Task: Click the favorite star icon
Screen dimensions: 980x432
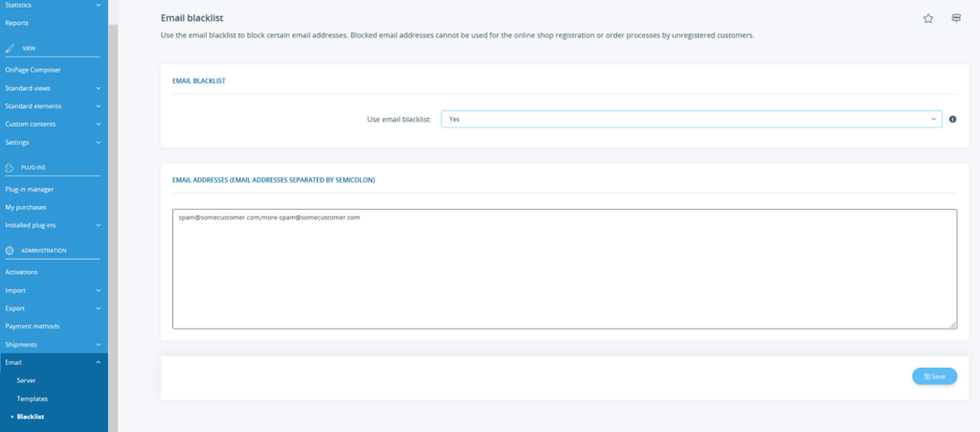Action: [x=928, y=19]
